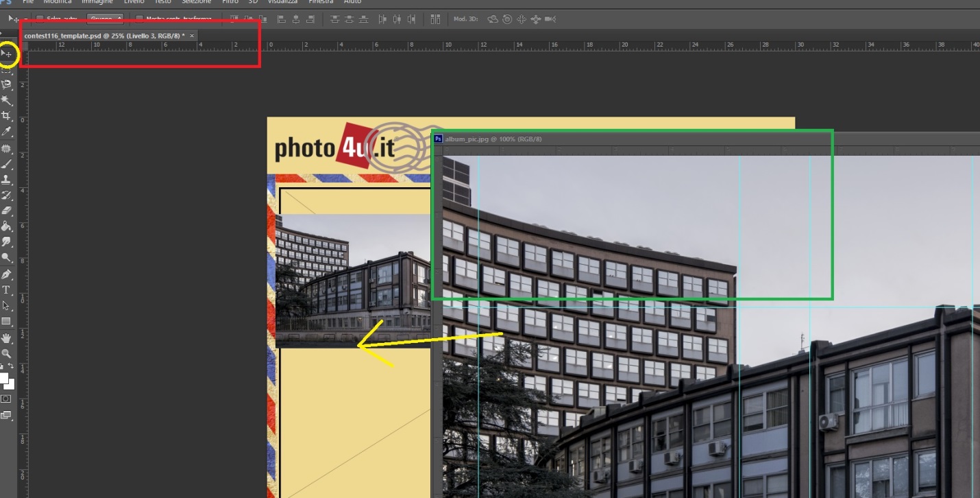
Task: Select the 3D Rotate mode icon
Action: click(492, 19)
